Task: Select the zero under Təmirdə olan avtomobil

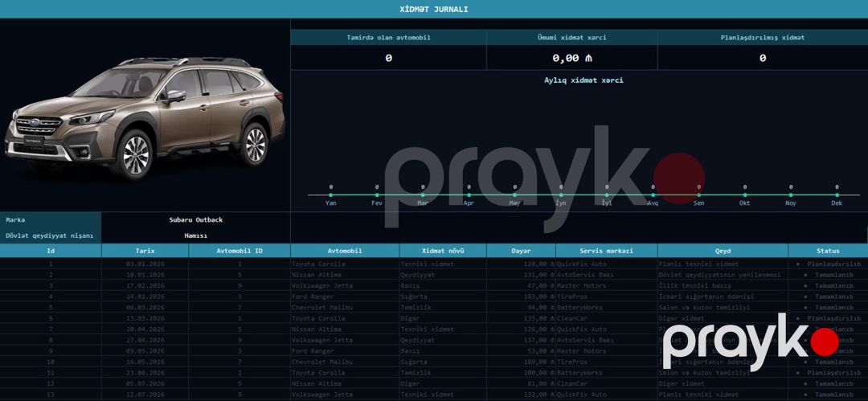Action: coord(389,58)
